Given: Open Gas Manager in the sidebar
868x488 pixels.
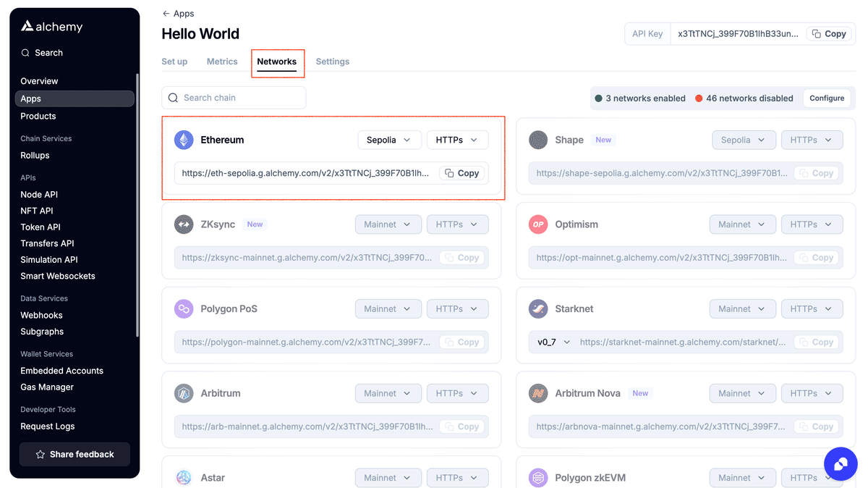Looking at the screenshot, I should [x=47, y=387].
